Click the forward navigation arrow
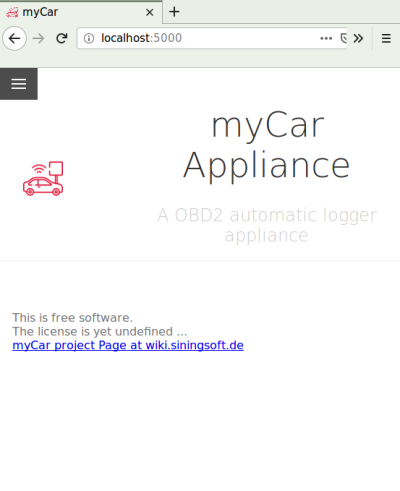The image size is (400, 491). (38, 39)
